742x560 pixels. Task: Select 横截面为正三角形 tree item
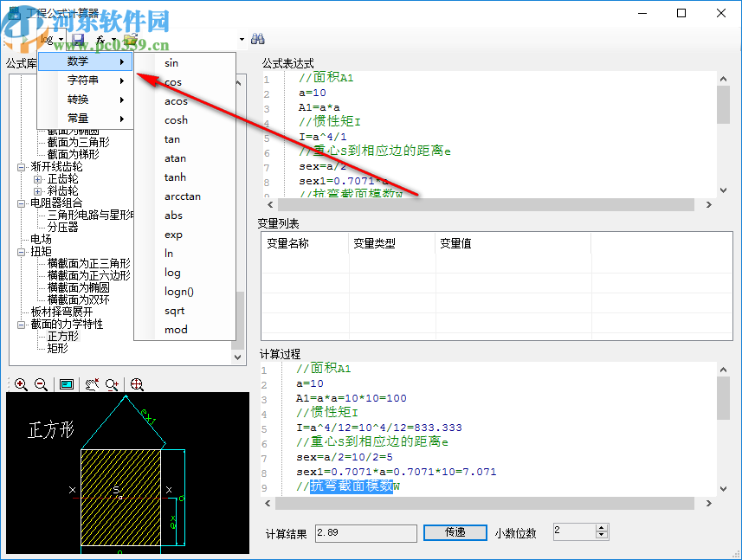pyautogui.click(x=88, y=264)
